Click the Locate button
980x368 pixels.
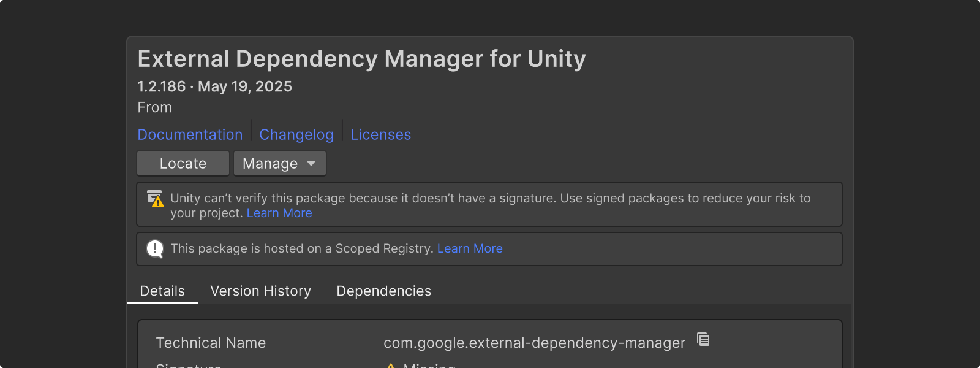[183, 163]
